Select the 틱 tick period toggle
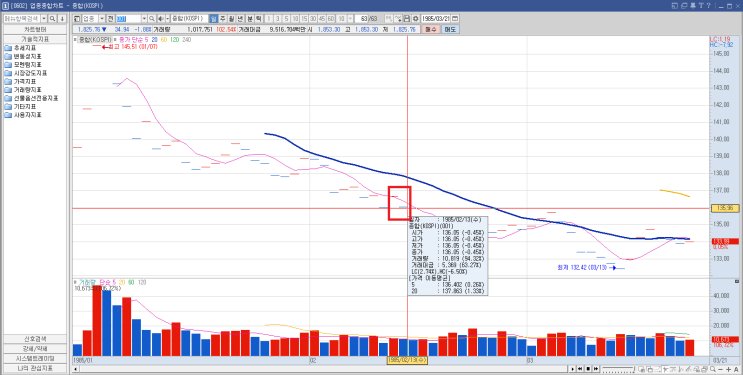 [x=259, y=19]
